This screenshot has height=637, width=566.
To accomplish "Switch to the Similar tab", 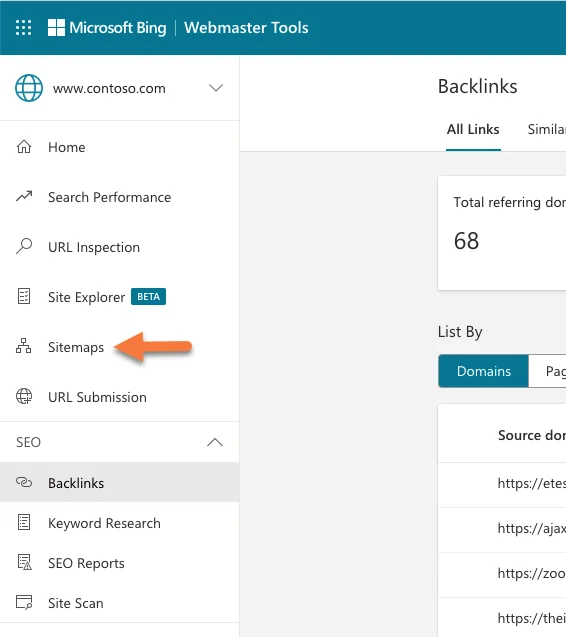I will coord(546,129).
